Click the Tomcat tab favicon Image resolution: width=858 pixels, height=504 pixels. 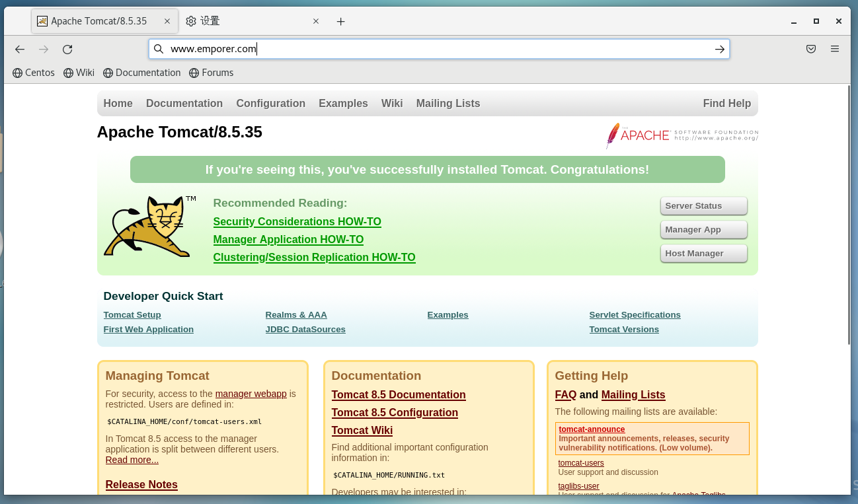(42, 21)
